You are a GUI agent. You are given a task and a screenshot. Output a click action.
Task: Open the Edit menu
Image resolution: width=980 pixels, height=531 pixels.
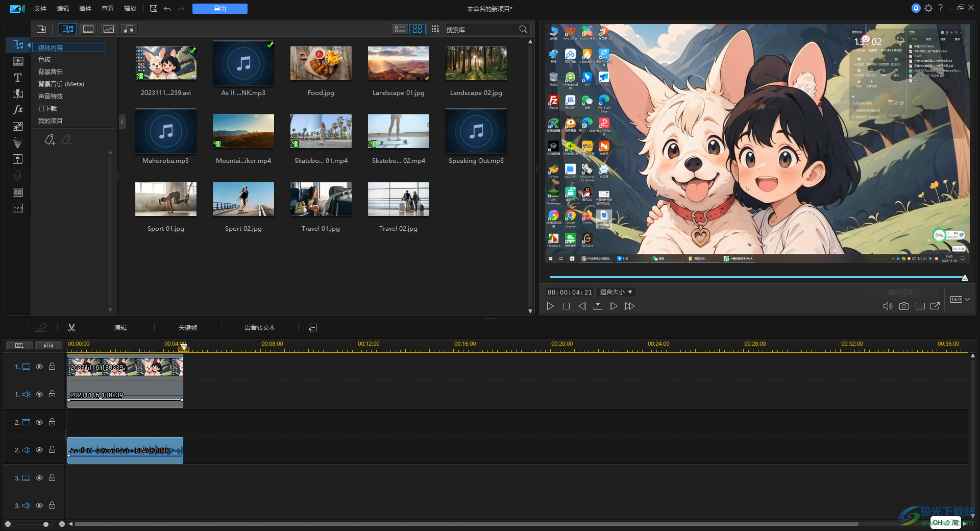pyautogui.click(x=63, y=9)
